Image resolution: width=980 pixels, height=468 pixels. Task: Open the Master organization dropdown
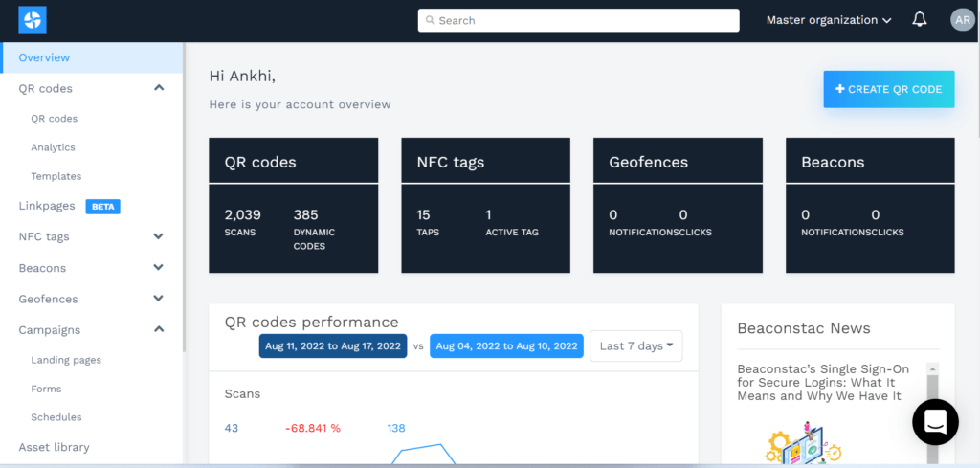pyautogui.click(x=829, y=20)
